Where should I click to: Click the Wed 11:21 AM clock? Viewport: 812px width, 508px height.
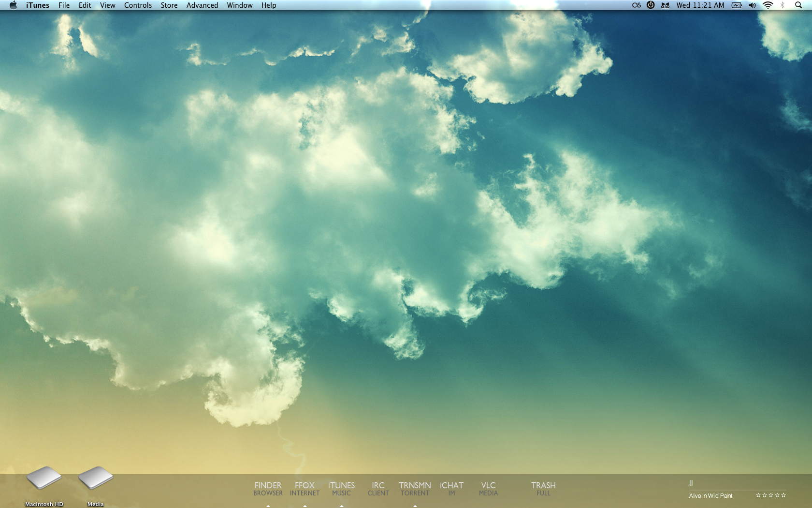[x=700, y=5]
